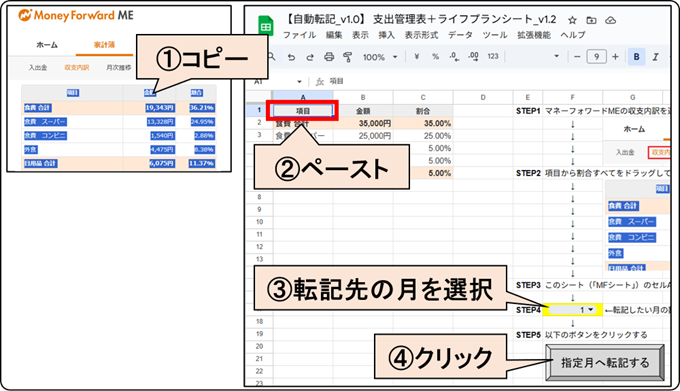The height and width of the screenshot is (391, 680).
Task: Select cell 35,000円 in the sheet
Action: point(363,124)
